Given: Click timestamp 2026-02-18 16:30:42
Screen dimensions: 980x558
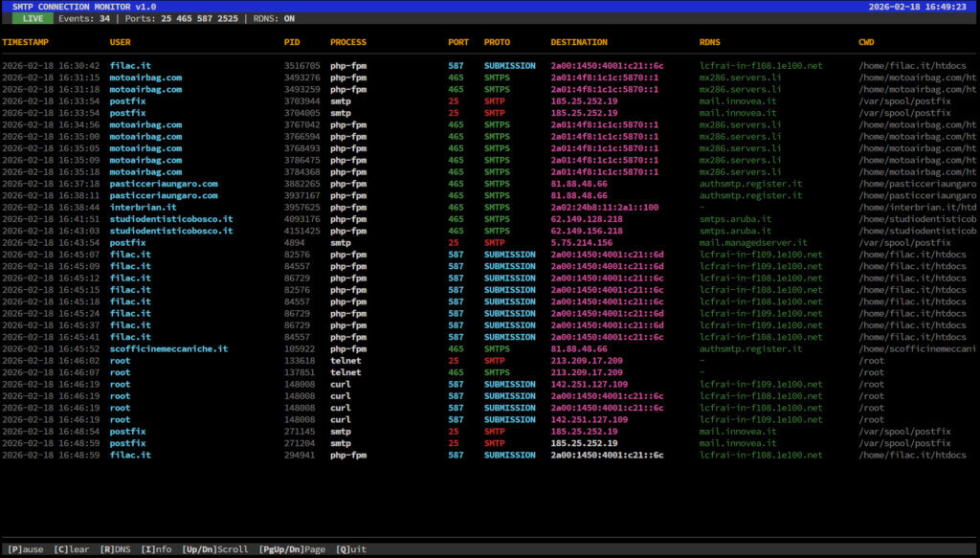Looking at the screenshot, I should (x=51, y=66).
